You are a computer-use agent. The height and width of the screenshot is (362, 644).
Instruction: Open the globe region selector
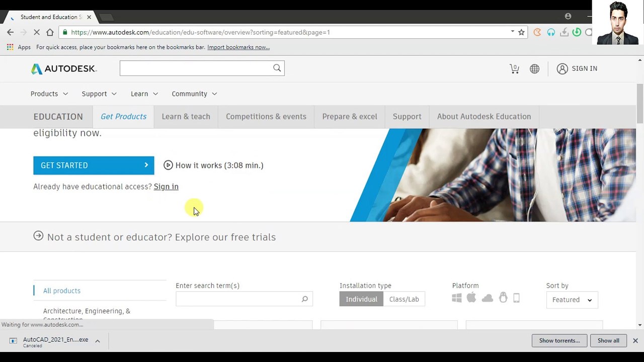click(534, 69)
